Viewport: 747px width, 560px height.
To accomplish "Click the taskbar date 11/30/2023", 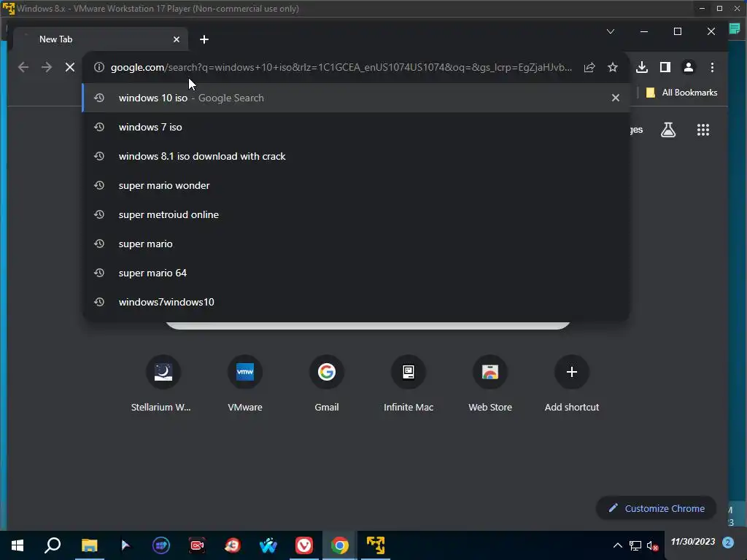I will [x=693, y=542].
